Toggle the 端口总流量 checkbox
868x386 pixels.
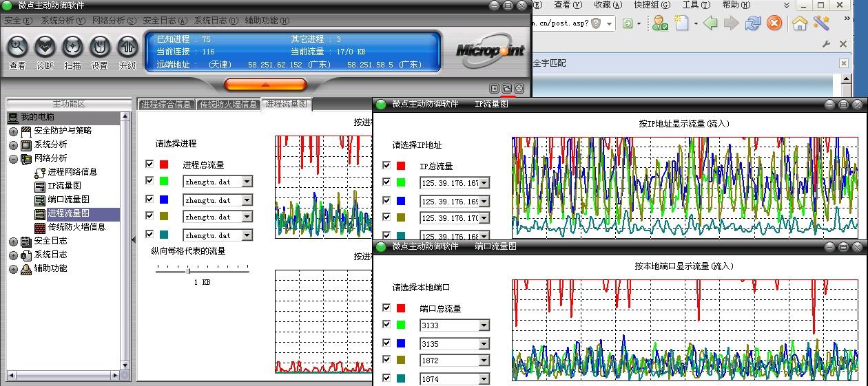click(386, 308)
